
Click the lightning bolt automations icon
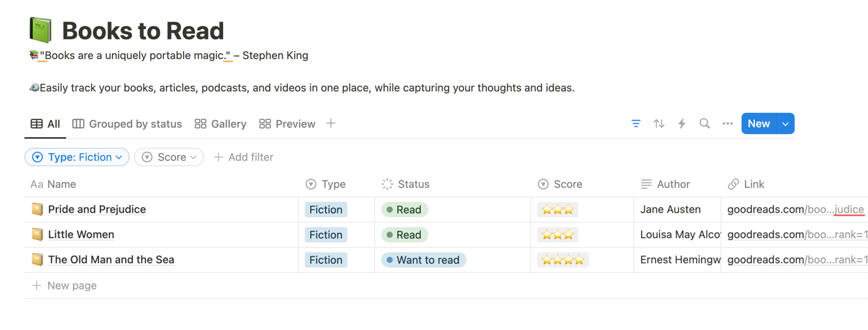(682, 124)
